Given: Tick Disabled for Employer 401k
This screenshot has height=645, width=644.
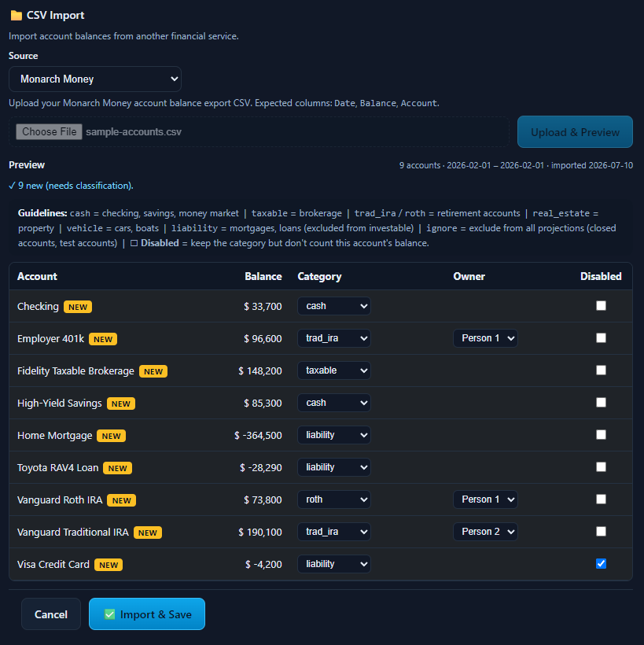Looking at the screenshot, I should (x=601, y=337).
